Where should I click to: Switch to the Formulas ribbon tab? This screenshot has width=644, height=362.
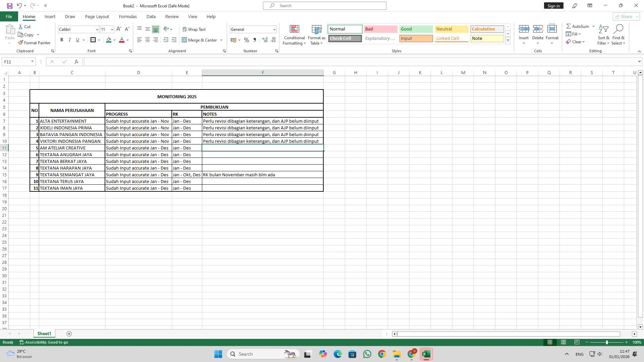(x=128, y=16)
